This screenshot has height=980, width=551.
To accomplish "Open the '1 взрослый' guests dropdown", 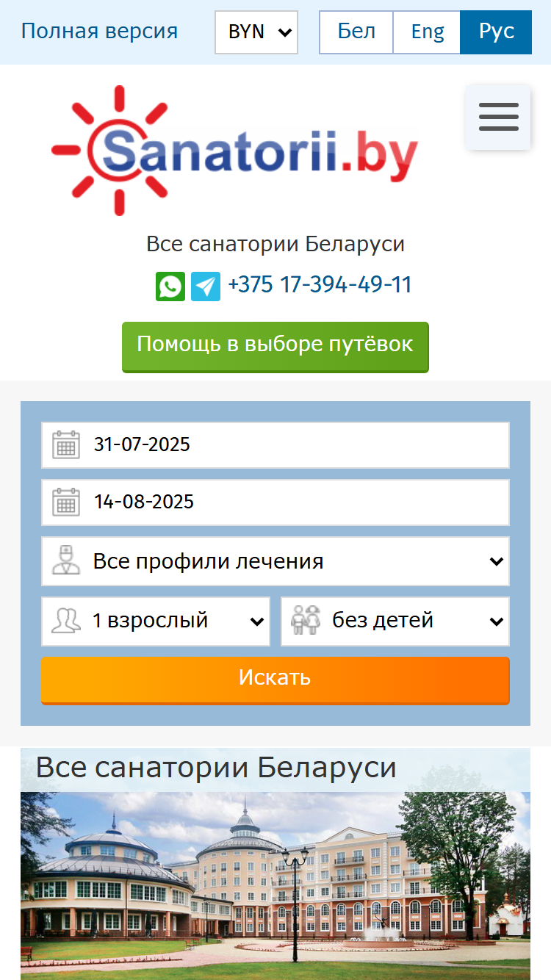I will point(156,621).
